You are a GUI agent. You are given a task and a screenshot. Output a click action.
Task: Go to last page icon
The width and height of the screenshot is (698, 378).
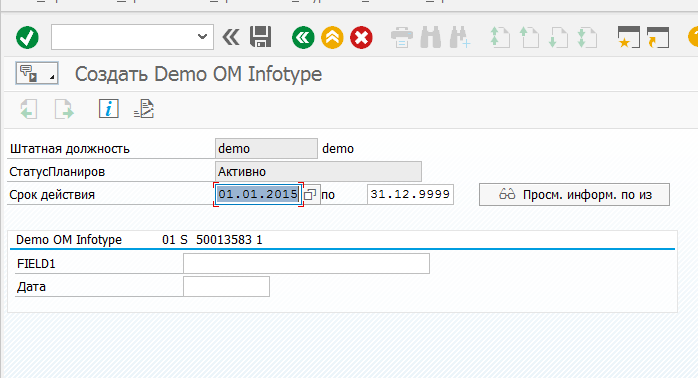click(587, 37)
